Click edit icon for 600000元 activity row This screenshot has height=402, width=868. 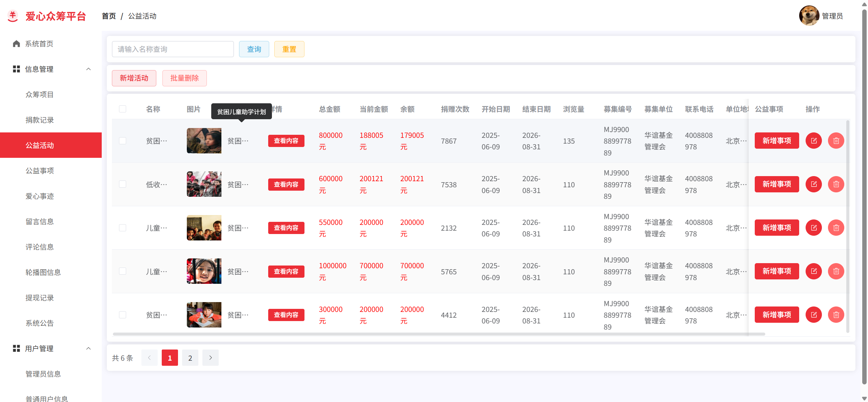[813, 184]
